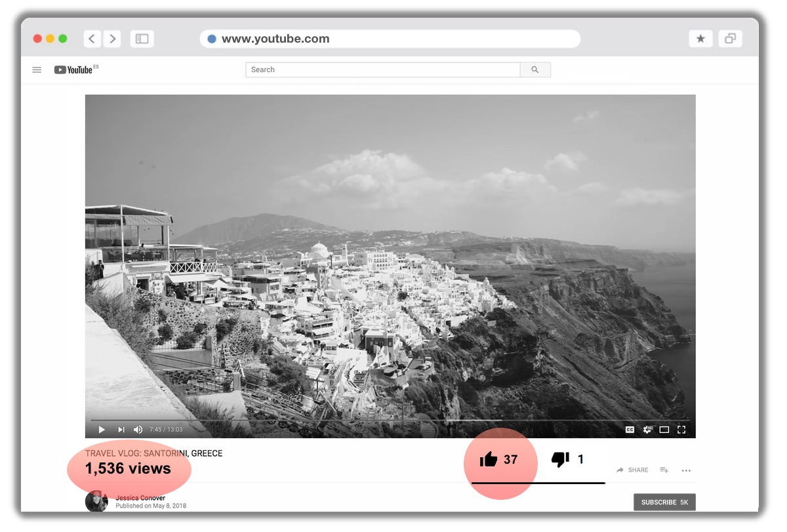
Task: Click the YouTube logo
Action: click(x=73, y=70)
